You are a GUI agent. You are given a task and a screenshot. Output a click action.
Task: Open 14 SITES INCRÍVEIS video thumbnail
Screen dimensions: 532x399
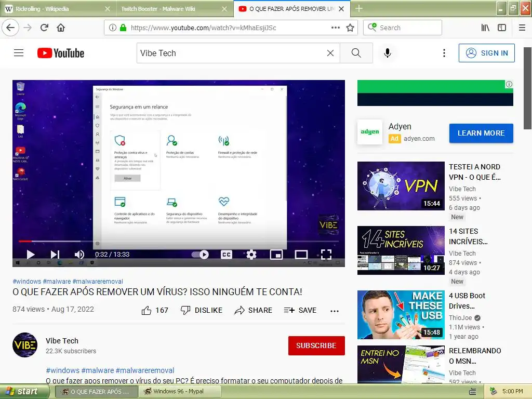coord(401,250)
